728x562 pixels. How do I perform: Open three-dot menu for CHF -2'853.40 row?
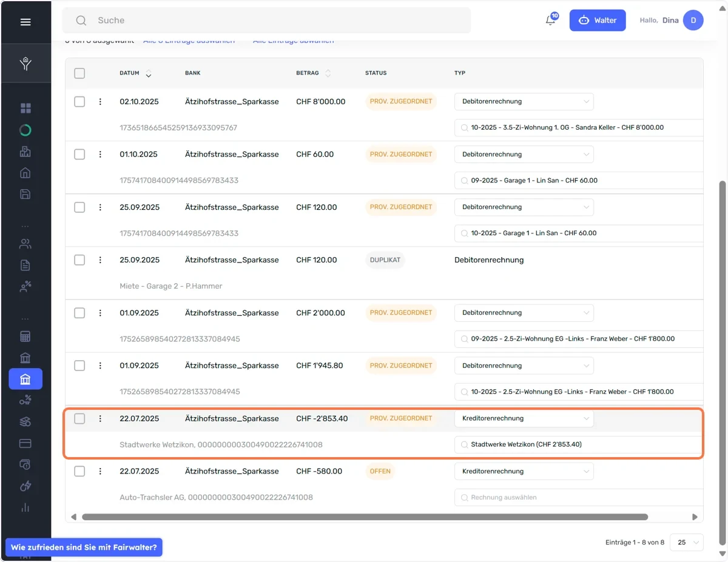[x=100, y=418]
